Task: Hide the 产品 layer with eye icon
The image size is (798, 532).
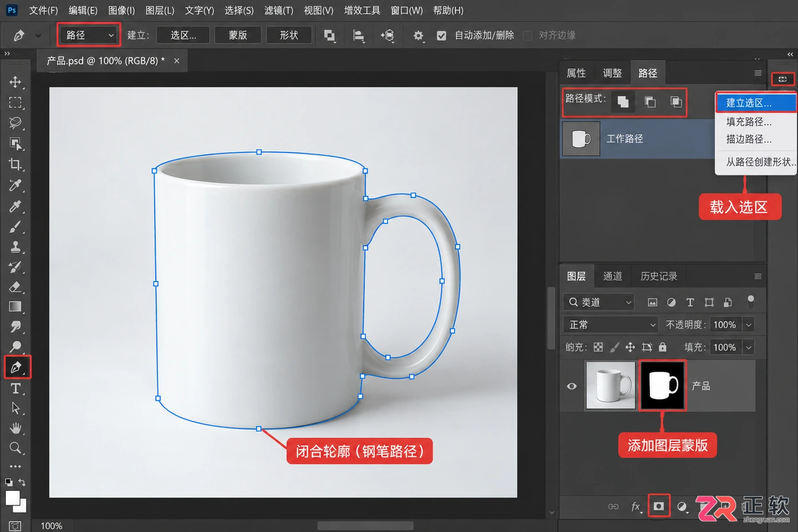Action: pyautogui.click(x=572, y=386)
